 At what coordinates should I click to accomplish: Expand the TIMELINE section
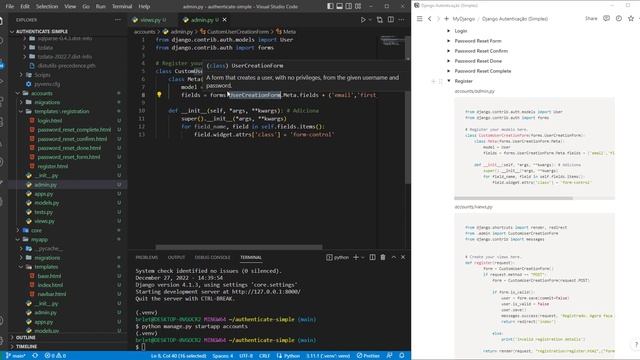(26, 347)
